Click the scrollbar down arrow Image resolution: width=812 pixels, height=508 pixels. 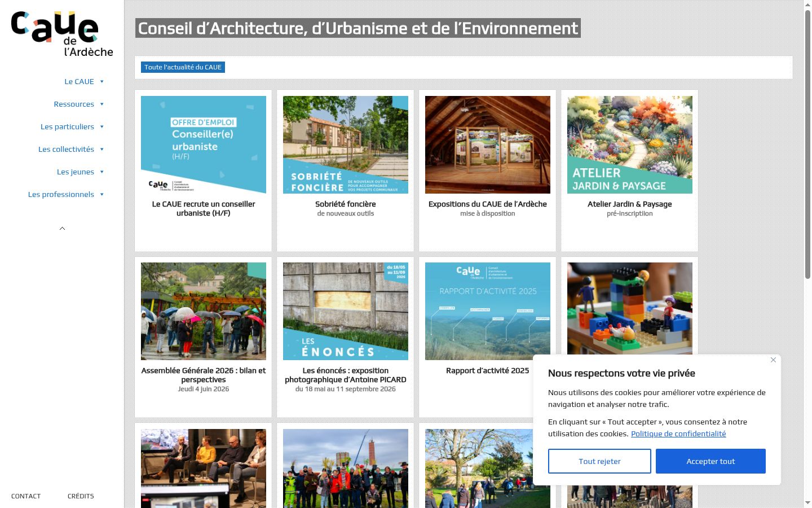807,503
